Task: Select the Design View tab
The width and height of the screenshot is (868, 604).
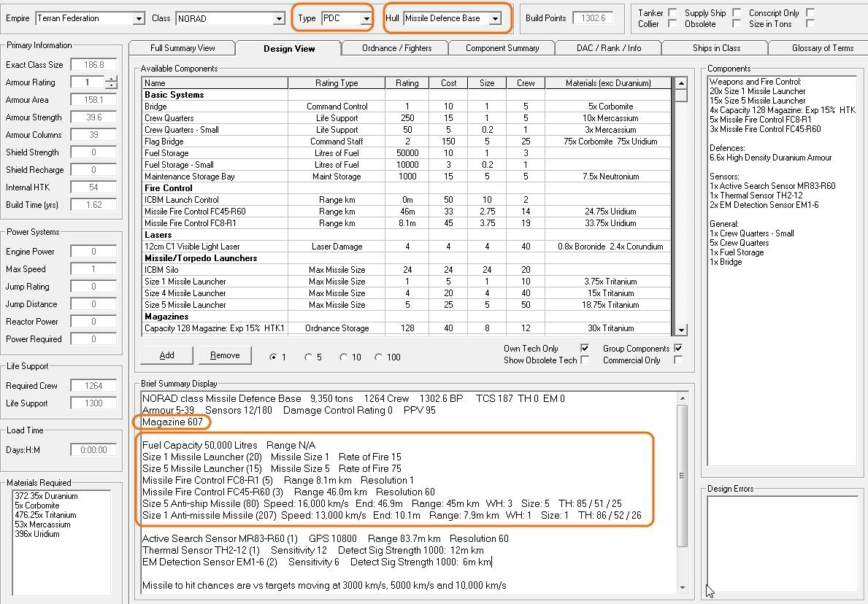Action: [289, 48]
